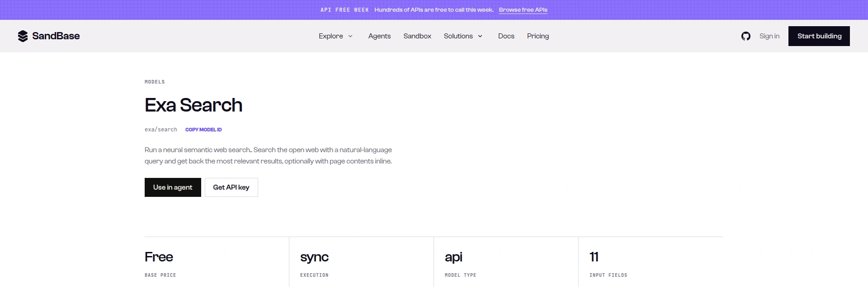Select the exa/search model ID text
Viewport: 868px width, 298px height.
[161, 130]
